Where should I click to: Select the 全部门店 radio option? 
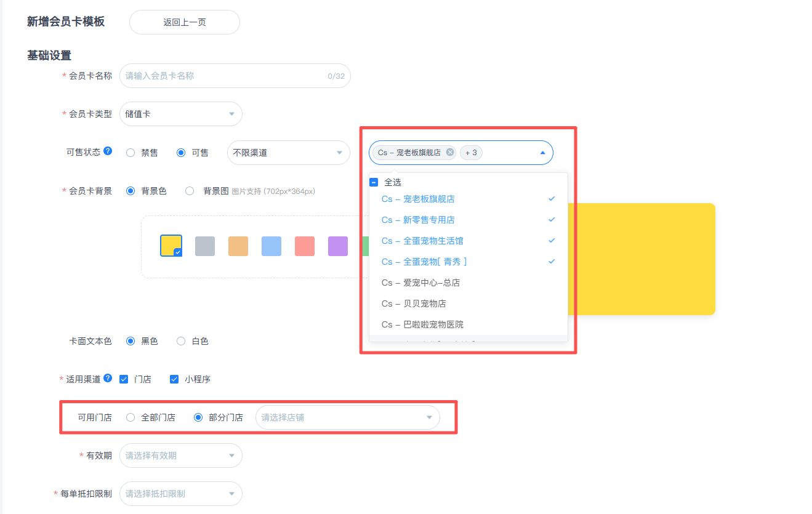pyautogui.click(x=131, y=417)
